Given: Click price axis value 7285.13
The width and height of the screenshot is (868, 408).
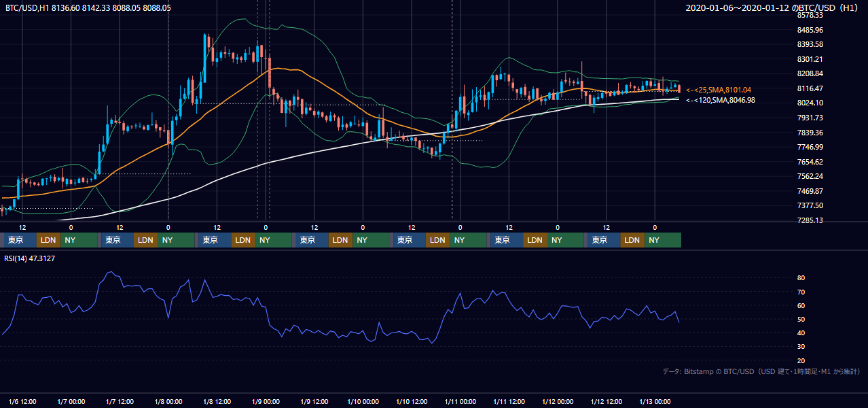Looking at the screenshot, I should pos(810,220).
